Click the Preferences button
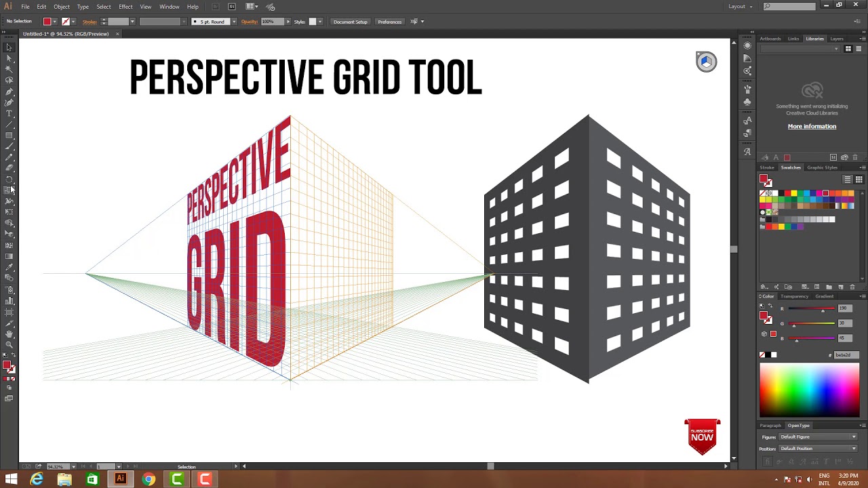 [390, 22]
